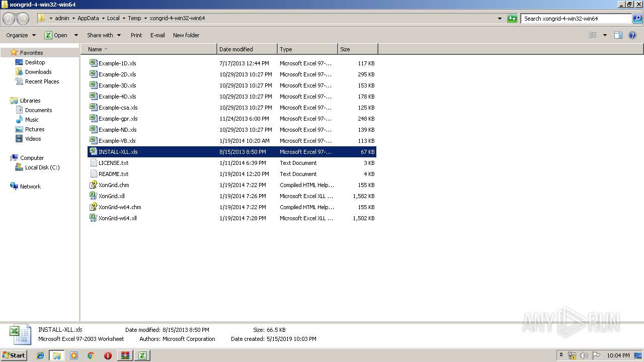Open the view options dropdown arrow
This screenshot has width=644, height=362.
[x=605, y=35]
